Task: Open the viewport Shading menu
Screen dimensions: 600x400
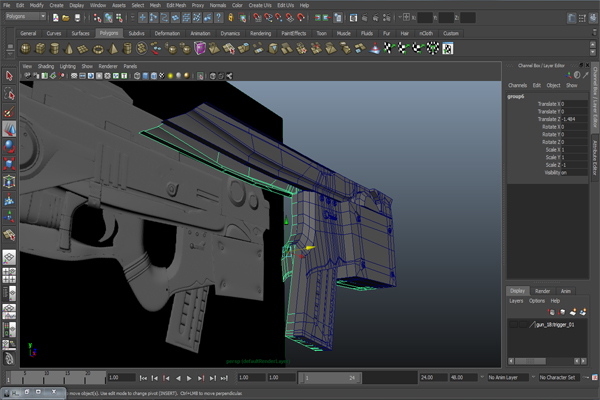Action: 46,66
